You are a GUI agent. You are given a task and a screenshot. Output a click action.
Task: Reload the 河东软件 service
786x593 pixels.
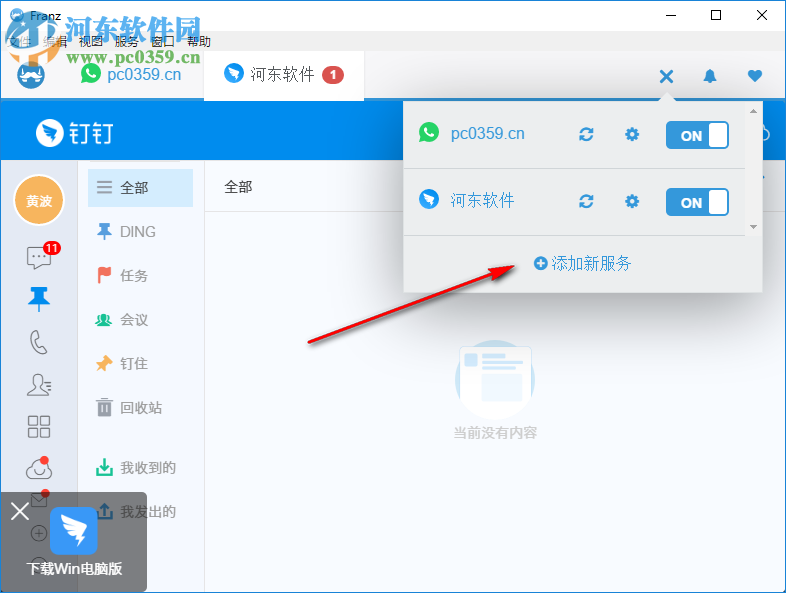(586, 202)
